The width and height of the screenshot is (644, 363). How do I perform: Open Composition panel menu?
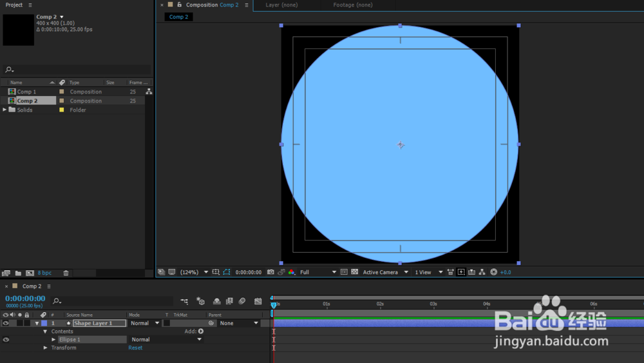click(247, 5)
